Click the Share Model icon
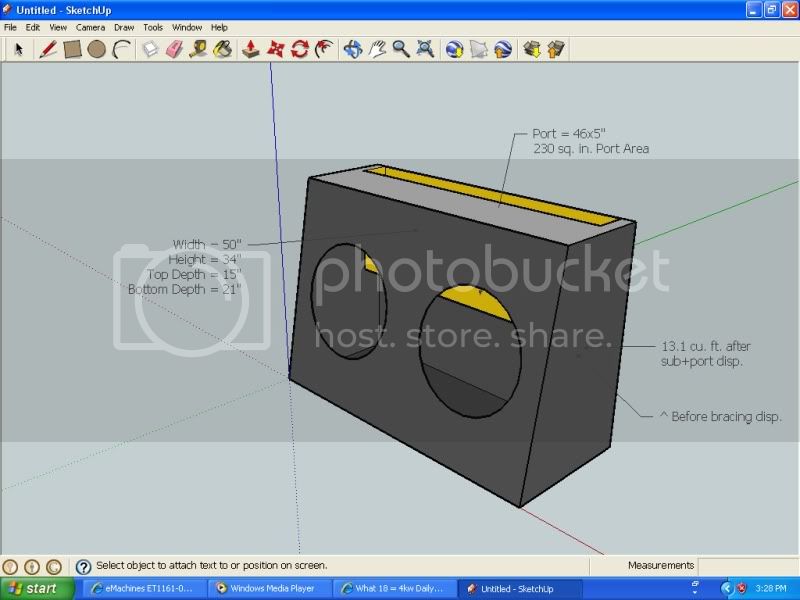 click(x=556, y=49)
